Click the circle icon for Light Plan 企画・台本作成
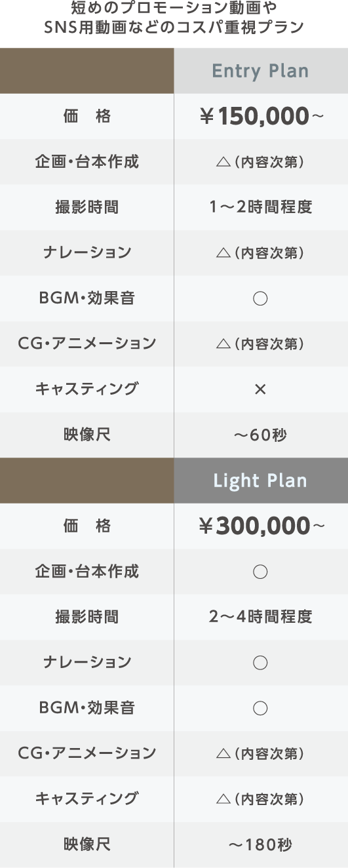The width and height of the screenshot is (348, 868). pos(260,572)
